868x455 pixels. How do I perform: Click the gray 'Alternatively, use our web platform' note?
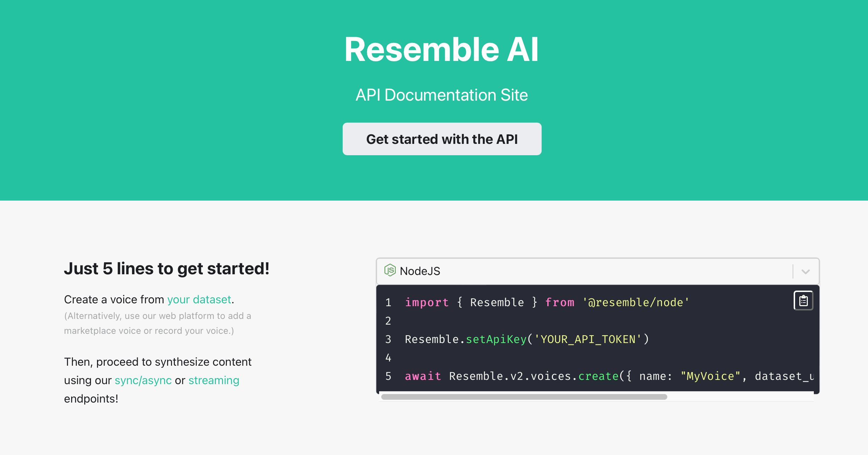pyautogui.click(x=158, y=323)
